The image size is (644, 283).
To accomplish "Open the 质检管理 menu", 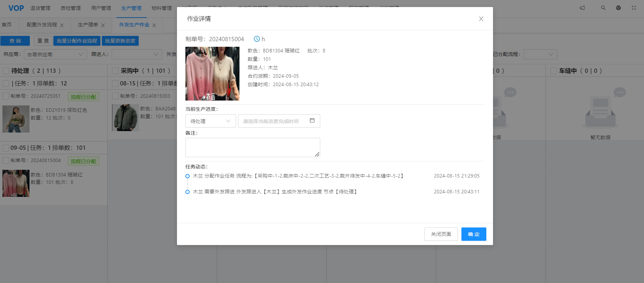I will pos(71,8).
